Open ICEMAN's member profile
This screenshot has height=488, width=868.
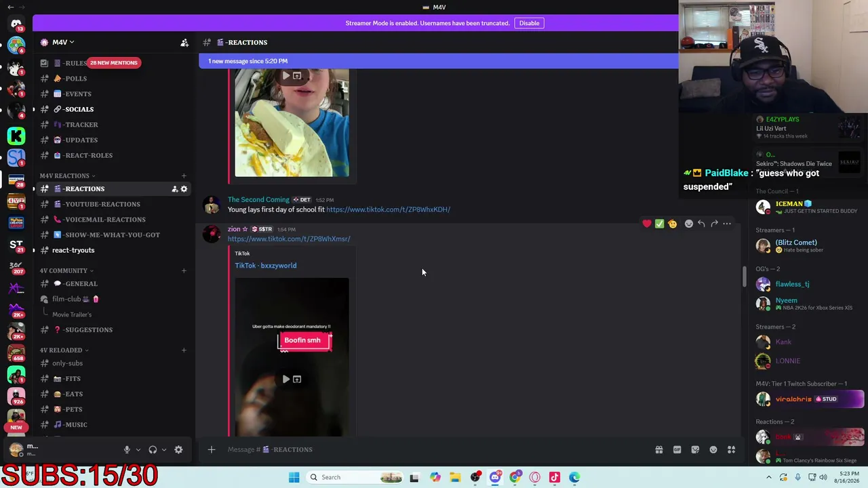[807, 207]
